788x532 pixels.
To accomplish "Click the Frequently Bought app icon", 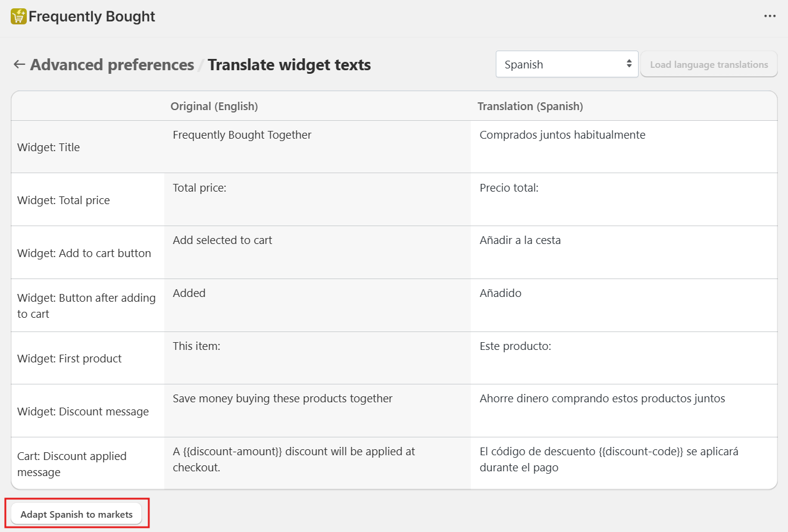I will click(18, 17).
